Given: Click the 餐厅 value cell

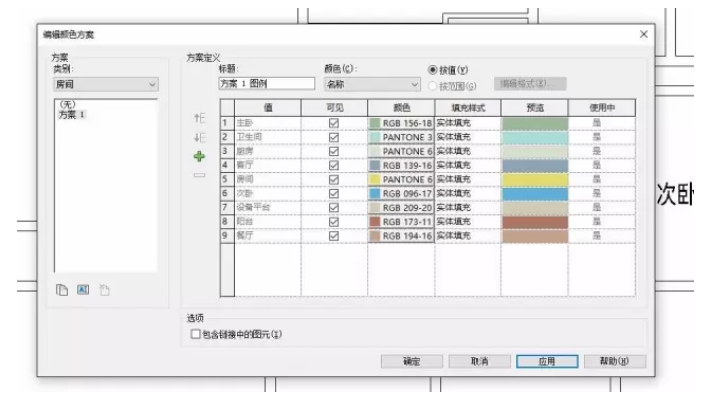Looking at the screenshot, I should coord(268,236).
